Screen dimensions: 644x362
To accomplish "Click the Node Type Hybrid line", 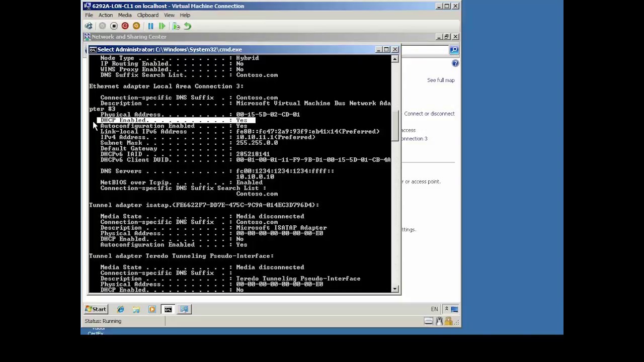I will pos(180,58).
